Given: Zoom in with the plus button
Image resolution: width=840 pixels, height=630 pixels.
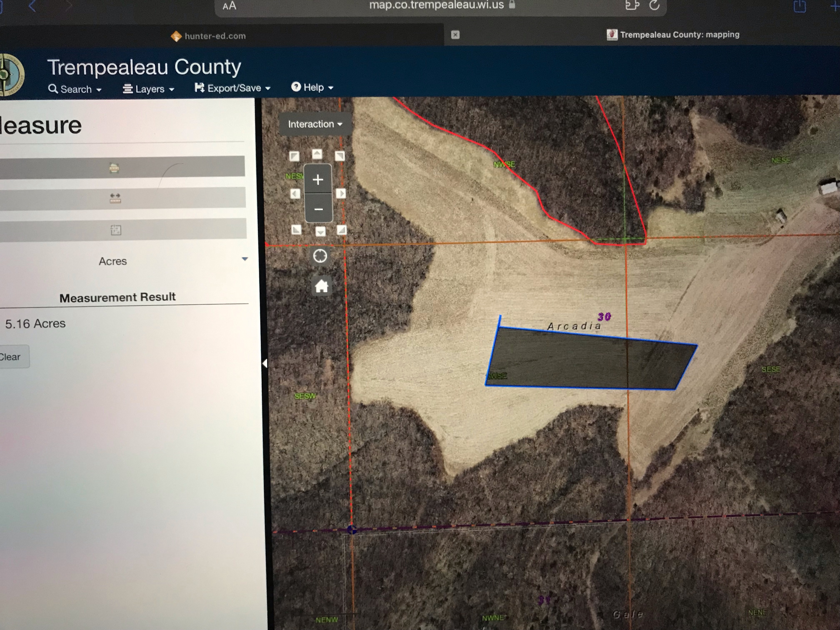Looking at the screenshot, I should (318, 179).
